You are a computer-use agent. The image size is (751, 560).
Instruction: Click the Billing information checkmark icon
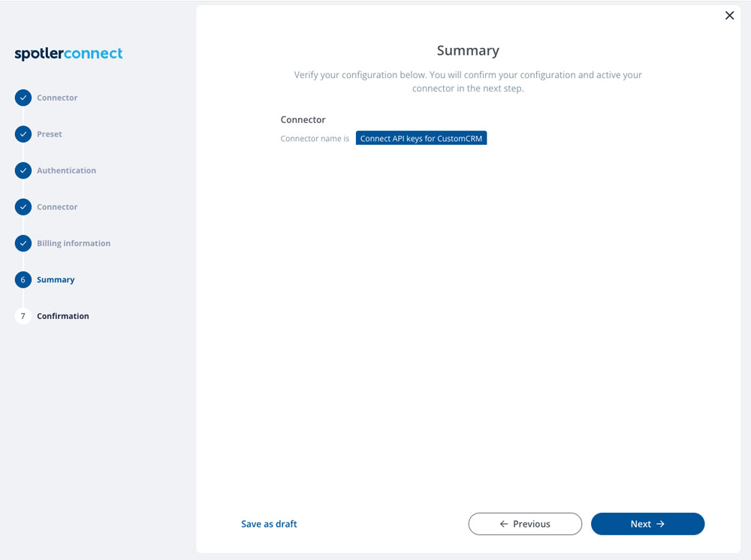click(23, 243)
